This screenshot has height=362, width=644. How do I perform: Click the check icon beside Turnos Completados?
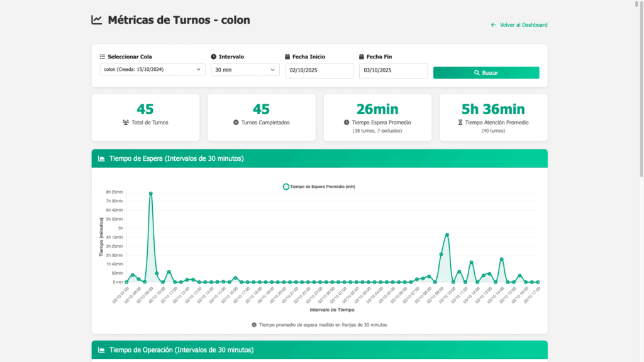236,123
